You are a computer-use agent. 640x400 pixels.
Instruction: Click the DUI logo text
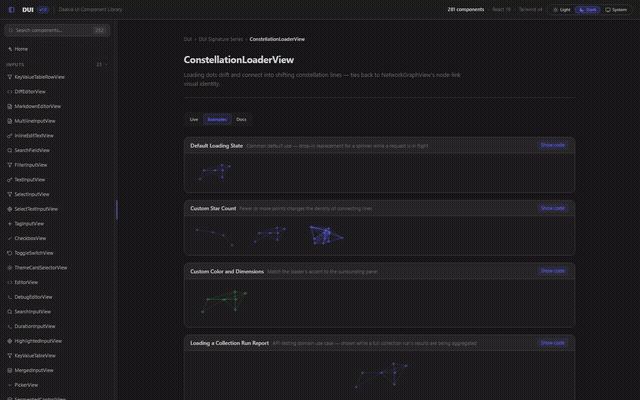click(x=28, y=10)
